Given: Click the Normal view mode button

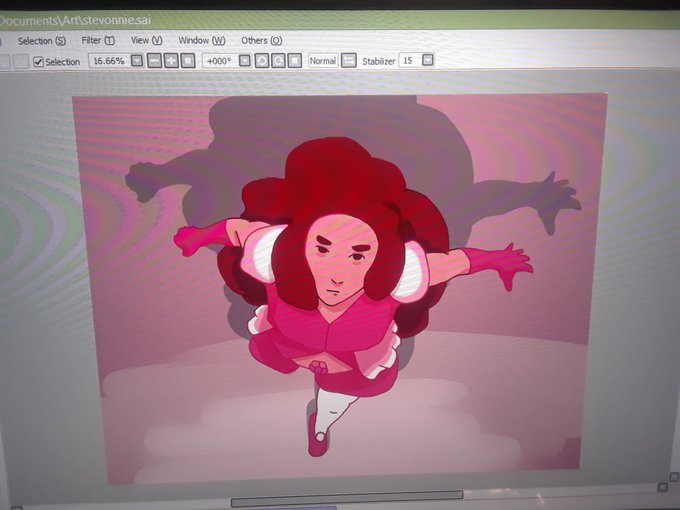Looking at the screenshot, I should tap(323, 60).
